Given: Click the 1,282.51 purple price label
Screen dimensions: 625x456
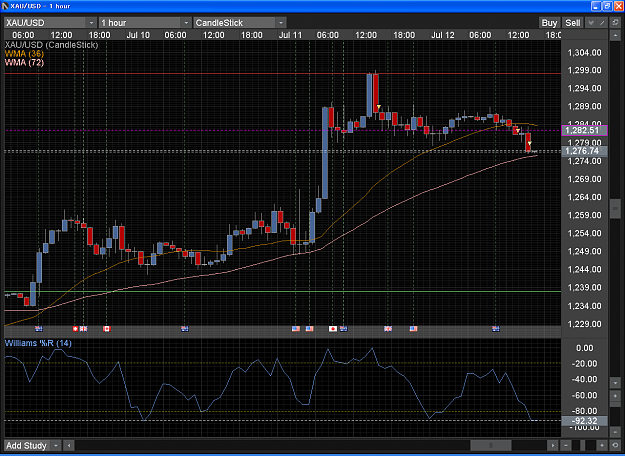Looking at the screenshot, I should click(x=584, y=130).
